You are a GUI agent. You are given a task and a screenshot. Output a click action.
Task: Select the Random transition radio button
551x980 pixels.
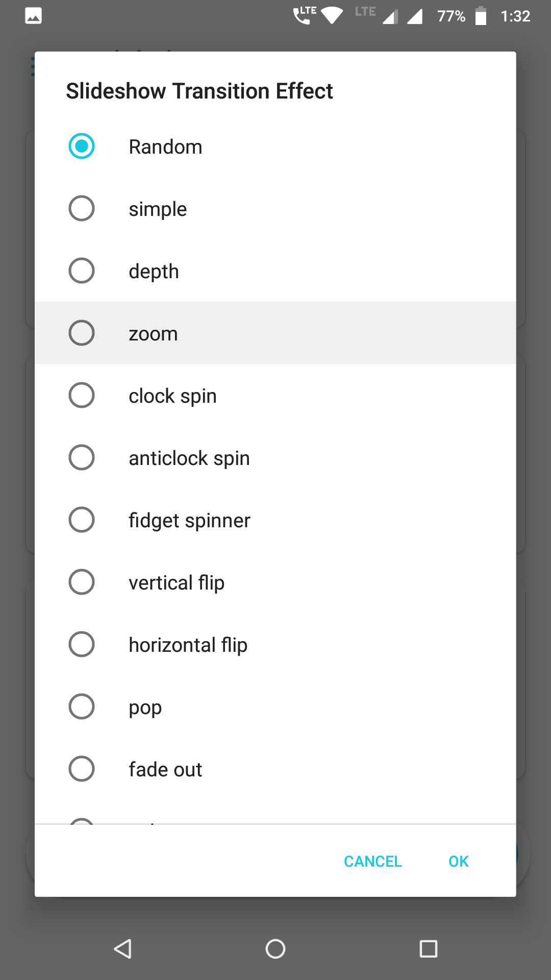pos(82,146)
